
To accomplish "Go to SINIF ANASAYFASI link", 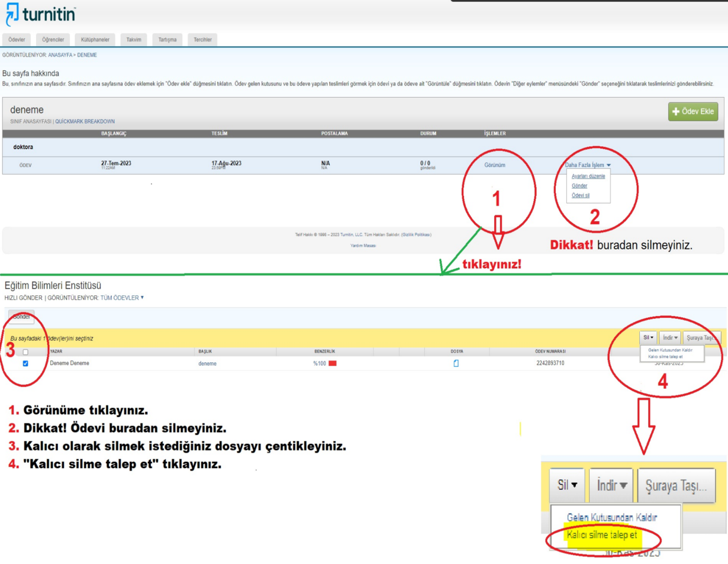I will tap(31, 121).
